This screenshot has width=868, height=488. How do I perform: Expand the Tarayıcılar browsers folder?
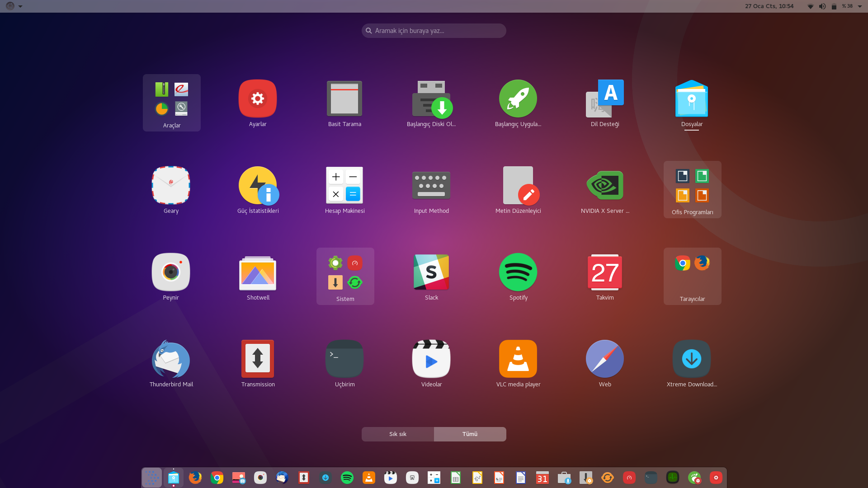[x=693, y=277]
